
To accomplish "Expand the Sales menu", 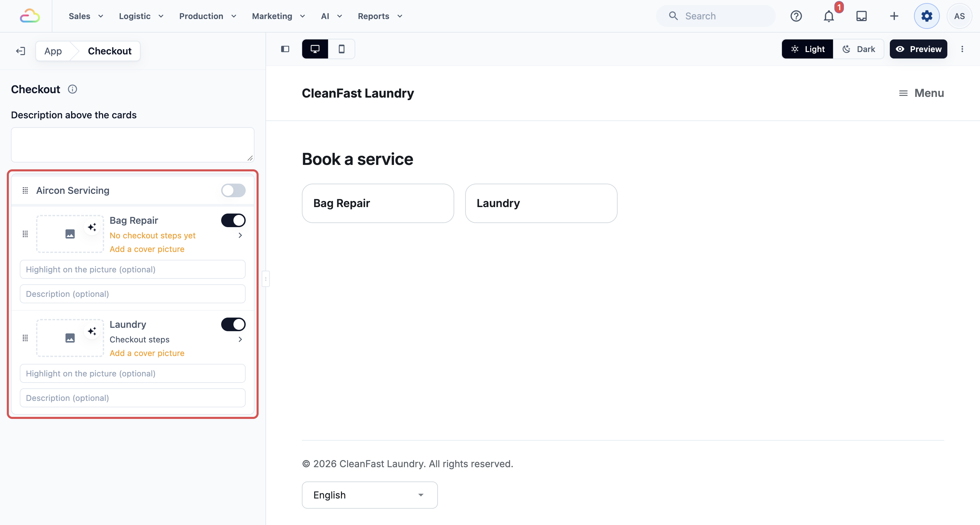I will click(x=86, y=16).
